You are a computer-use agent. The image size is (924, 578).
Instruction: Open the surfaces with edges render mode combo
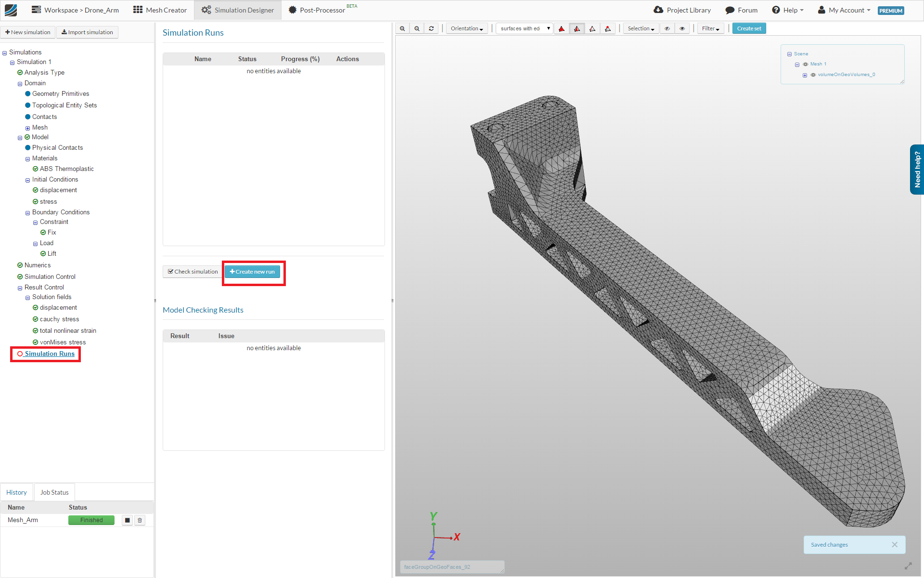coord(525,28)
